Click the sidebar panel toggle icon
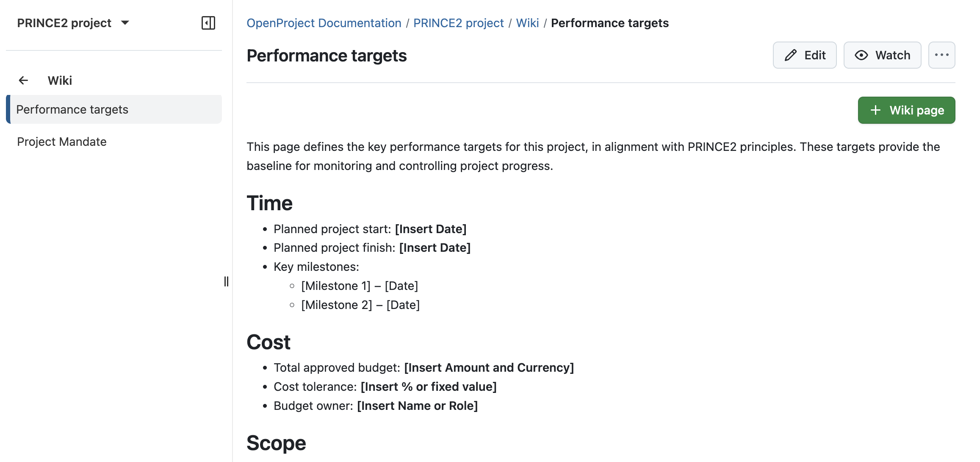 pyautogui.click(x=208, y=23)
